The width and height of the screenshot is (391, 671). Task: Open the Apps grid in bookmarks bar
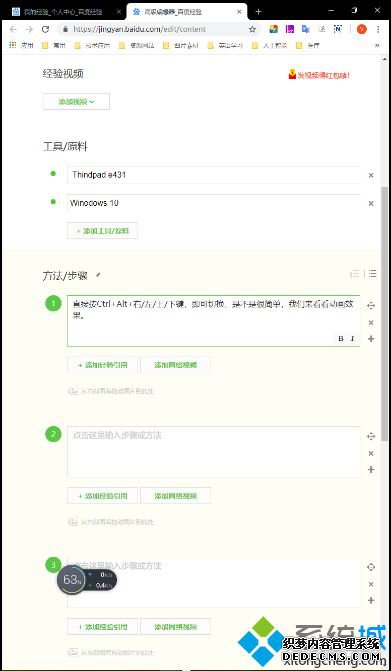(13, 45)
